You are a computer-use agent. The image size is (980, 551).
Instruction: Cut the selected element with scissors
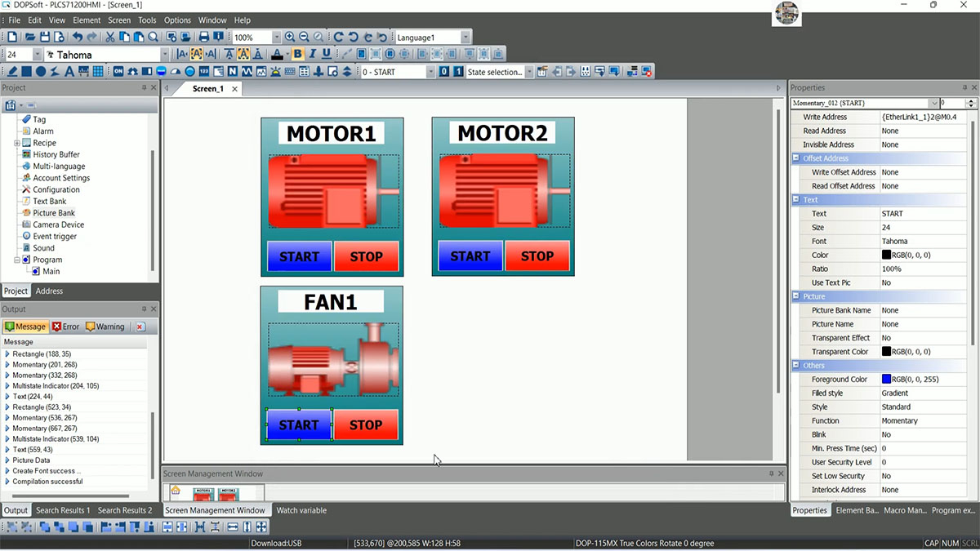(109, 37)
